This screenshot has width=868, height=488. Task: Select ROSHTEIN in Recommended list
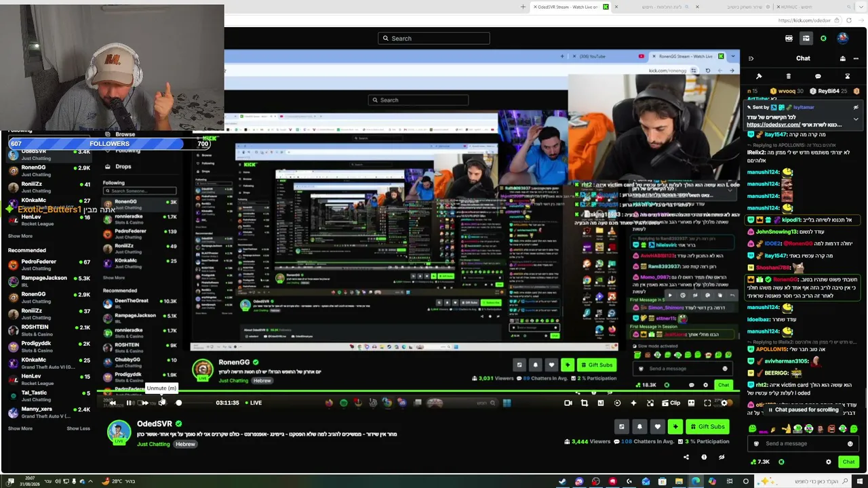tap(49, 330)
